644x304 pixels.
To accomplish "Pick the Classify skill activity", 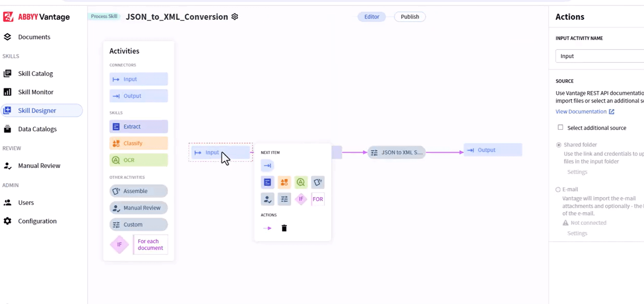I will click(138, 143).
